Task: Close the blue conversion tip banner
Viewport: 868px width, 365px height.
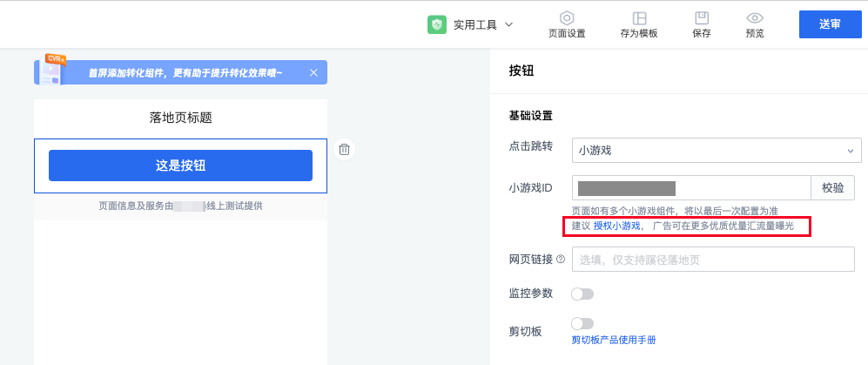Action: (x=313, y=72)
